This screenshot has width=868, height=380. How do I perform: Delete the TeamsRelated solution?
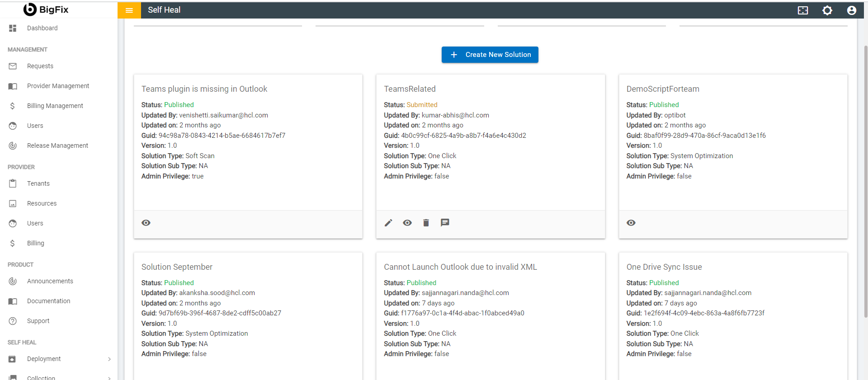(426, 223)
